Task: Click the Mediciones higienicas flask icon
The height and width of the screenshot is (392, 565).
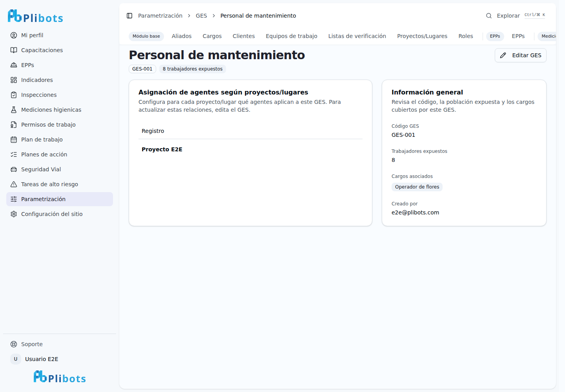Action: (14, 110)
